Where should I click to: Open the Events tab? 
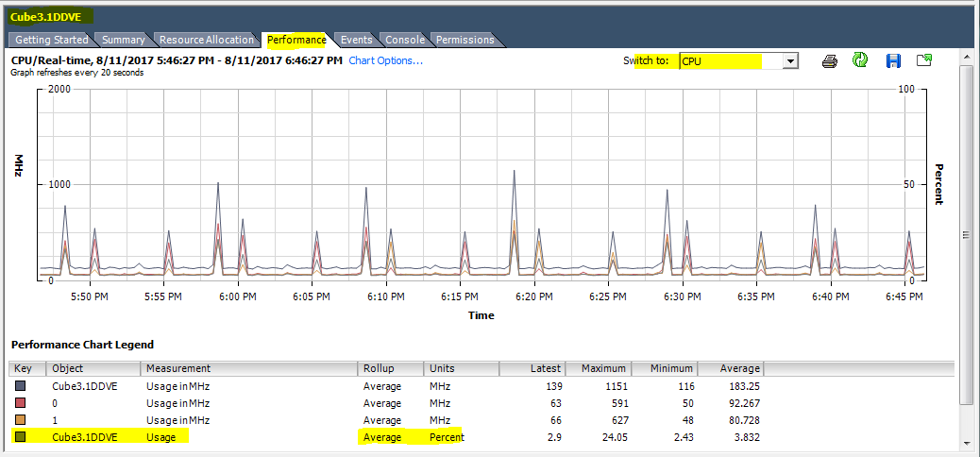click(x=356, y=40)
